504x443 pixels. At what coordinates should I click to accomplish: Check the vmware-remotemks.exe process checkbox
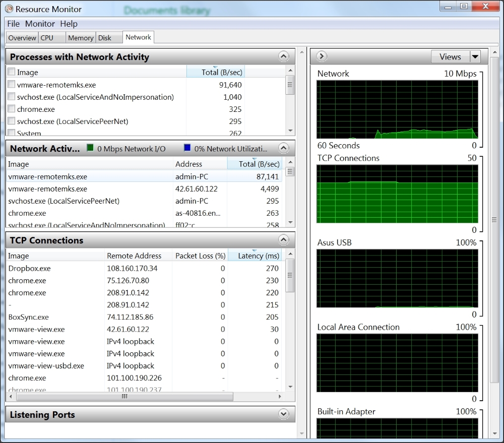tap(11, 84)
